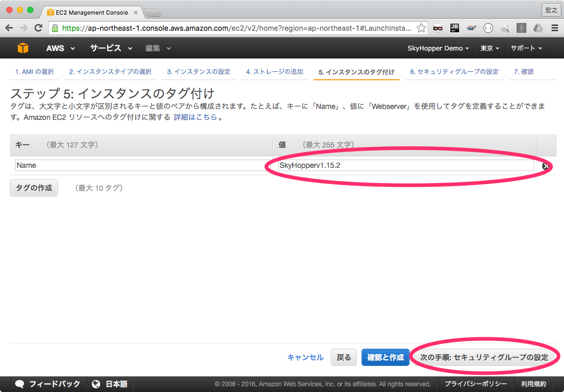The width and height of the screenshot is (564, 392).
Task: Close the EC2 Management Console tab
Action: [136, 13]
